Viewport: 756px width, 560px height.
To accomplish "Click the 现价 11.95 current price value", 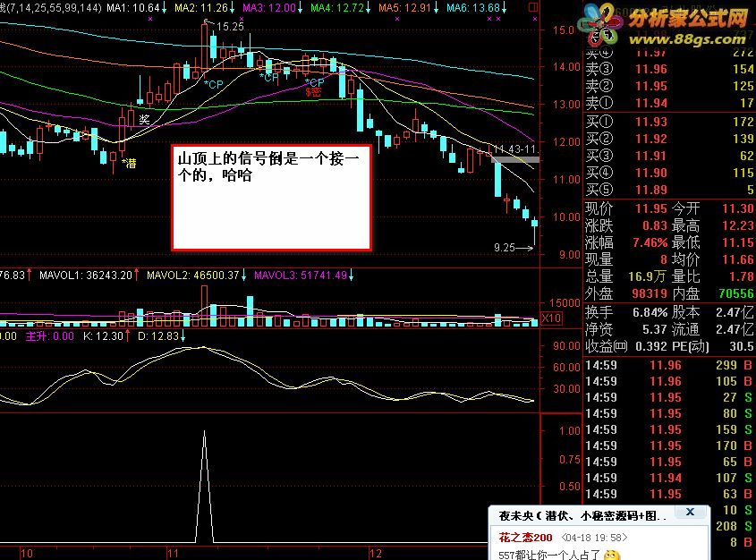I will coord(651,208).
